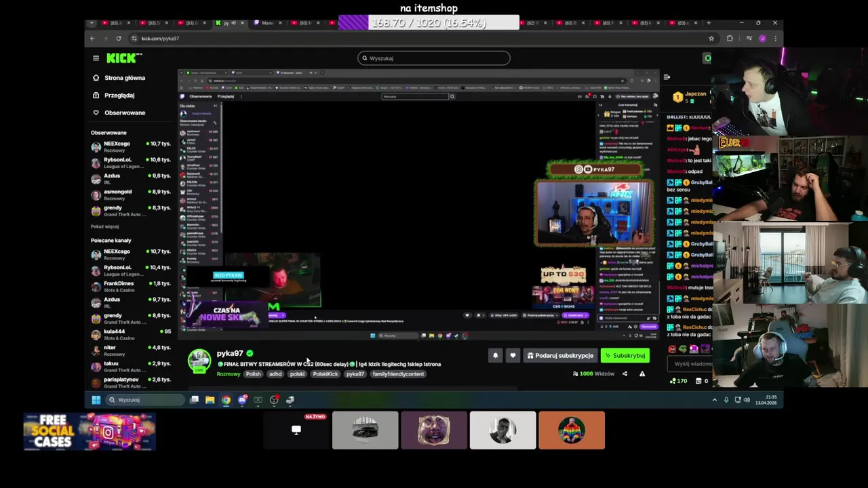
Task: Open recommended channel kula444
Action: click(x=131, y=334)
